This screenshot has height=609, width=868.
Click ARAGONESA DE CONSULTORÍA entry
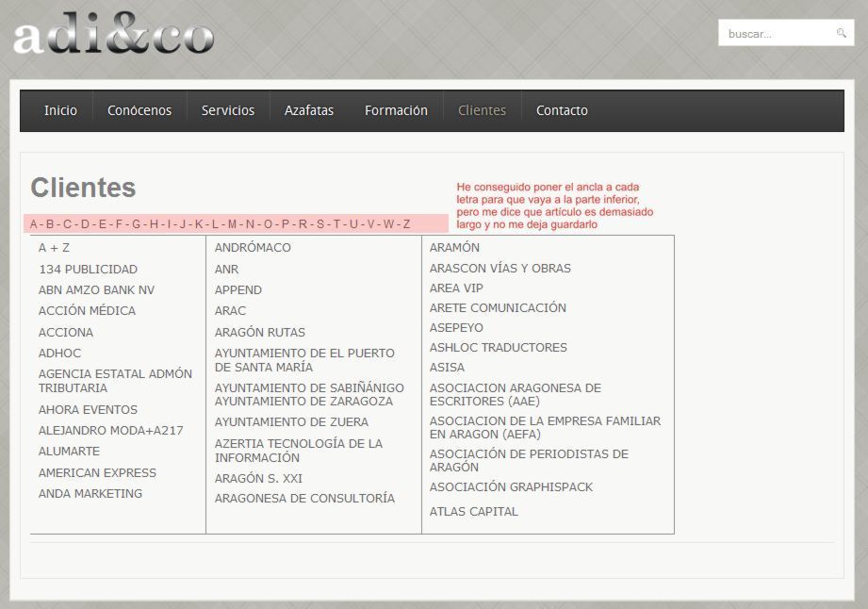(305, 499)
